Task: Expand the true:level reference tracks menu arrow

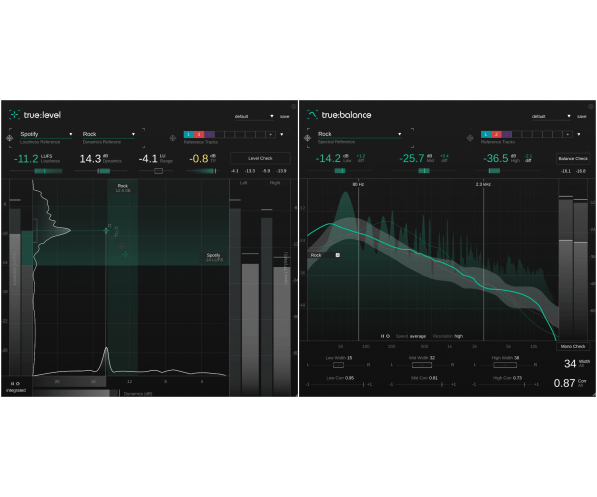Action: tap(282, 134)
